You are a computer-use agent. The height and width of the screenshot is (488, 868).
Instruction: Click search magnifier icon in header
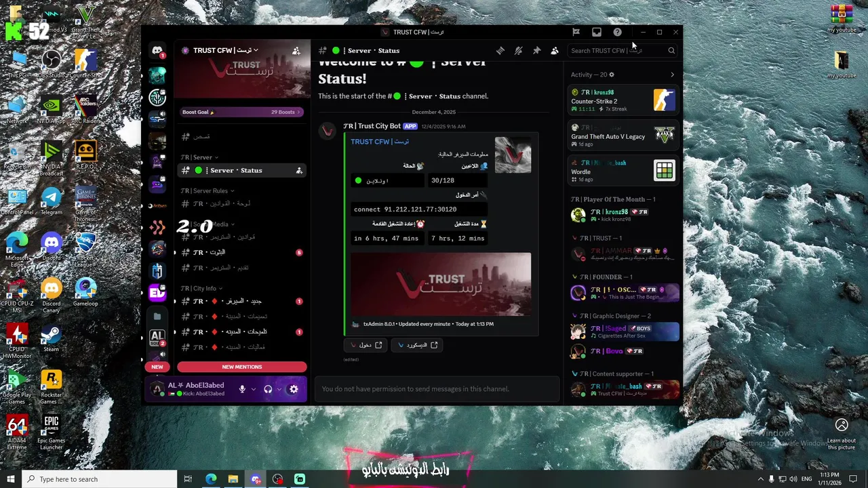click(671, 50)
